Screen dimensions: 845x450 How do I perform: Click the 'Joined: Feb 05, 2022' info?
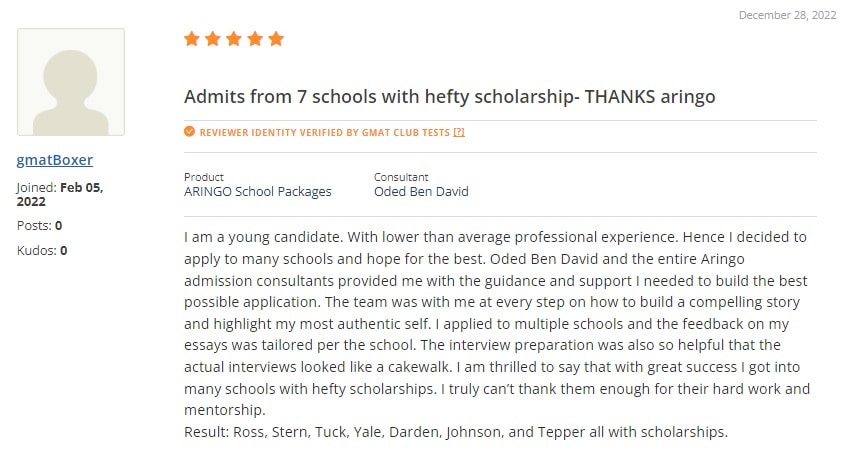[x=60, y=195]
